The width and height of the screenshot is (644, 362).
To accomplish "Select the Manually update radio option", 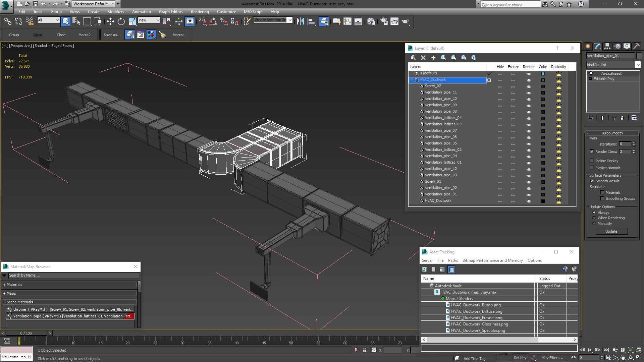I will 594,224.
